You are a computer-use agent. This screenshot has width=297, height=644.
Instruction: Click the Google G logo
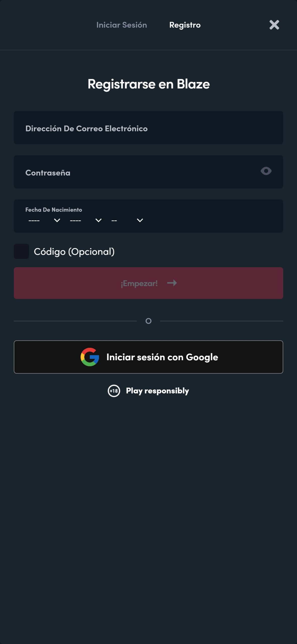pos(90,357)
